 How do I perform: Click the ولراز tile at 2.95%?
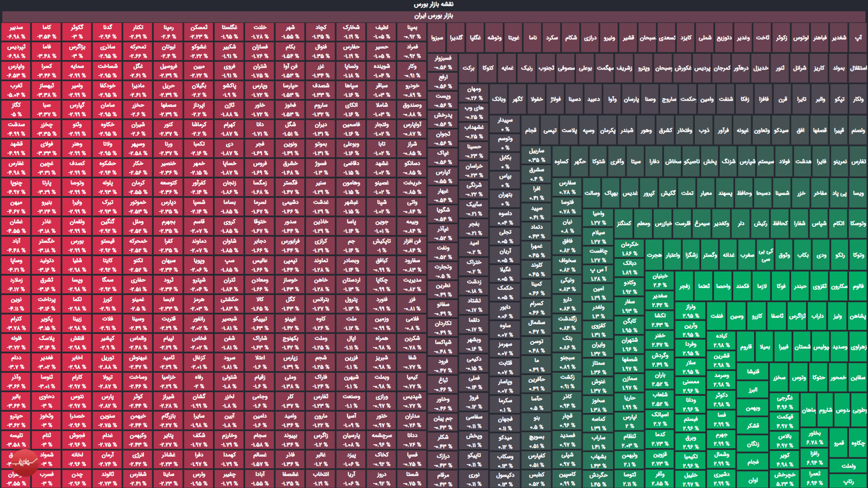coord(690,311)
